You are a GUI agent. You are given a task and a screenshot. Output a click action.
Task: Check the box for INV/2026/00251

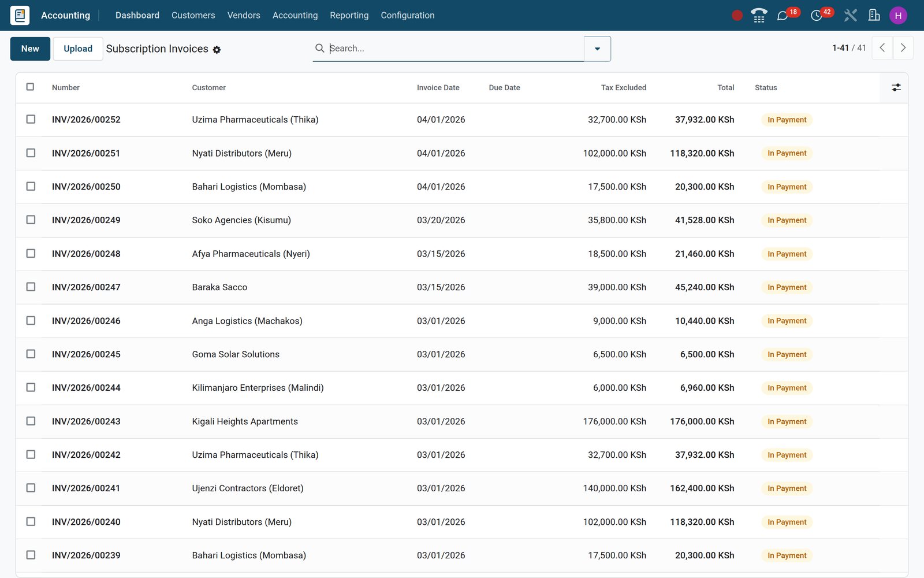(x=31, y=153)
